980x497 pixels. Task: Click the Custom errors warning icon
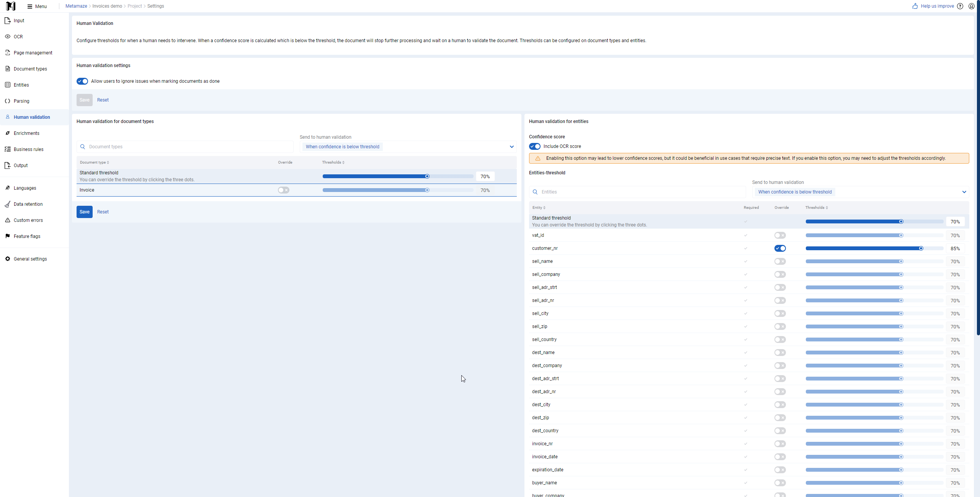point(8,220)
